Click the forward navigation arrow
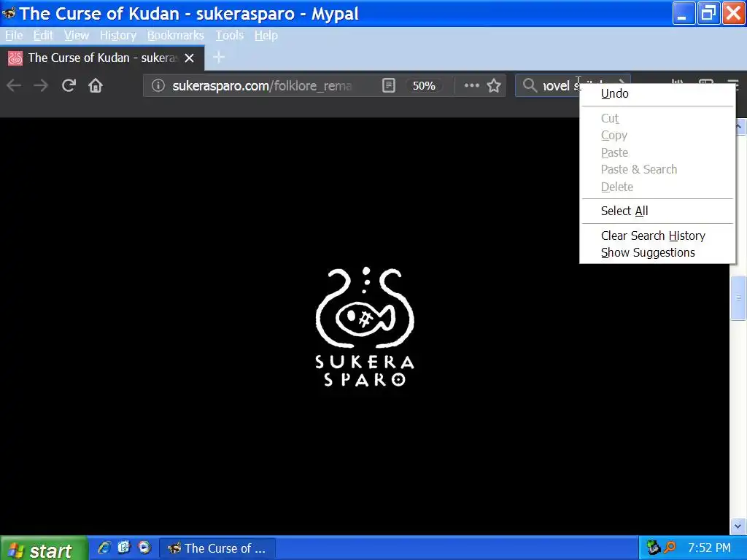Viewport: 747px width, 560px height. coord(41,86)
